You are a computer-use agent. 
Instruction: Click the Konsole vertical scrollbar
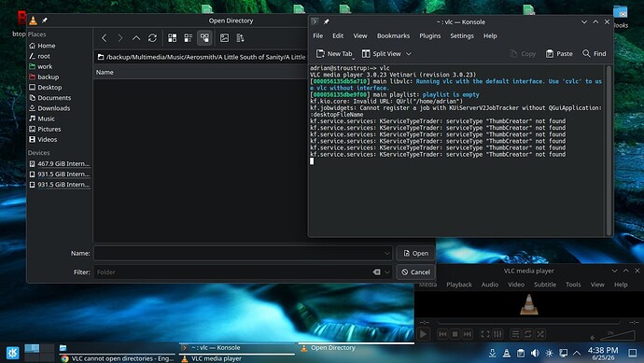609,150
